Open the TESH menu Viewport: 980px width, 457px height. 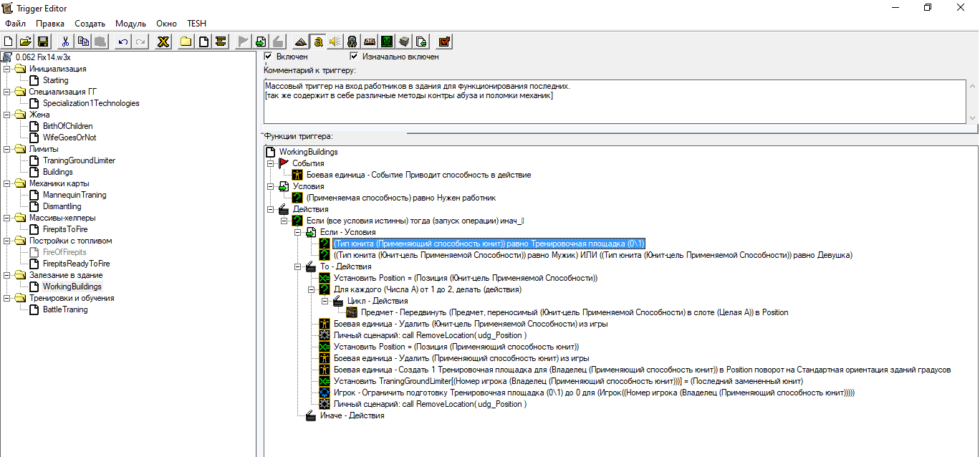pos(196,24)
